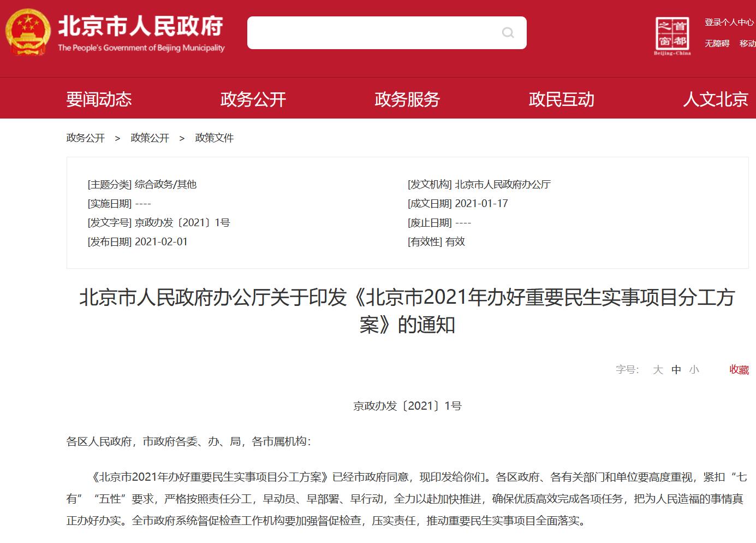The width and height of the screenshot is (756, 543).
Task: Click 政策文件 in the breadcrumb
Action: click(215, 138)
